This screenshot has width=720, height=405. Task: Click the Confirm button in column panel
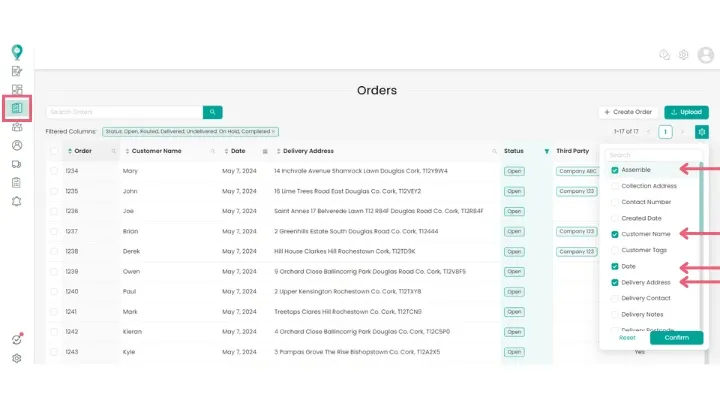pyautogui.click(x=676, y=338)
